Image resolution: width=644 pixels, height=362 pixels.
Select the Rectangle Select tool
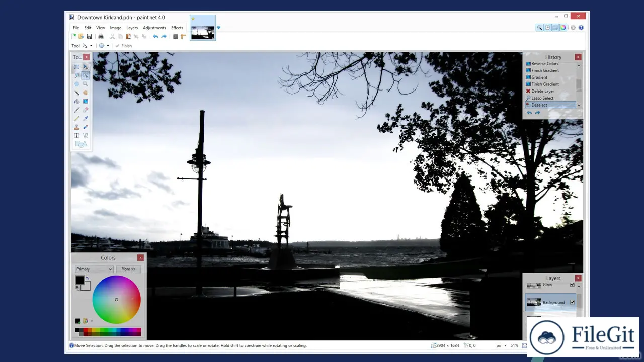coord(76,67)
